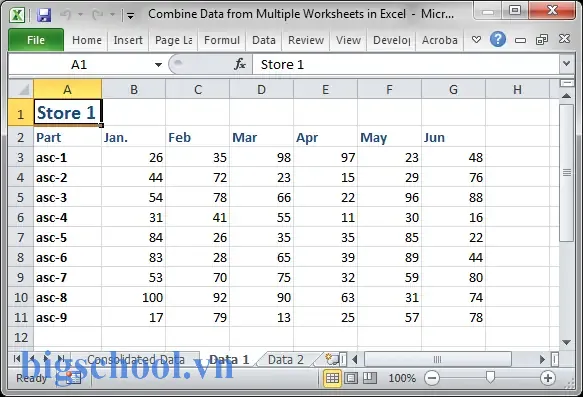Click the Microsoft Excel Help icon
Screen dimensions: 583x397
(497, 39)
